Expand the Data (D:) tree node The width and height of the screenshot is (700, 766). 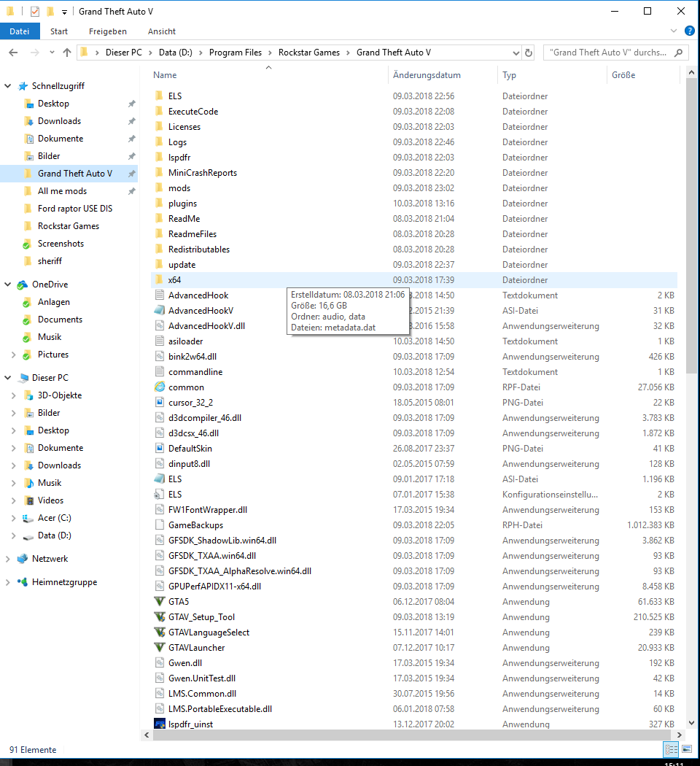(x=14, y=535)
